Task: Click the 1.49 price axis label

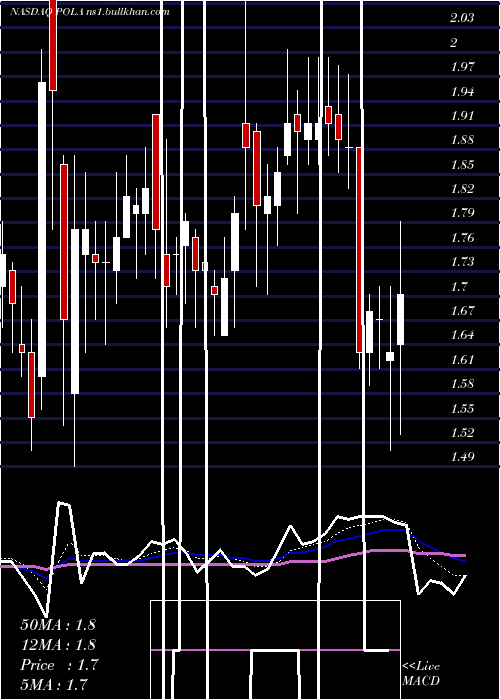Action: click(x=462, y=457)
